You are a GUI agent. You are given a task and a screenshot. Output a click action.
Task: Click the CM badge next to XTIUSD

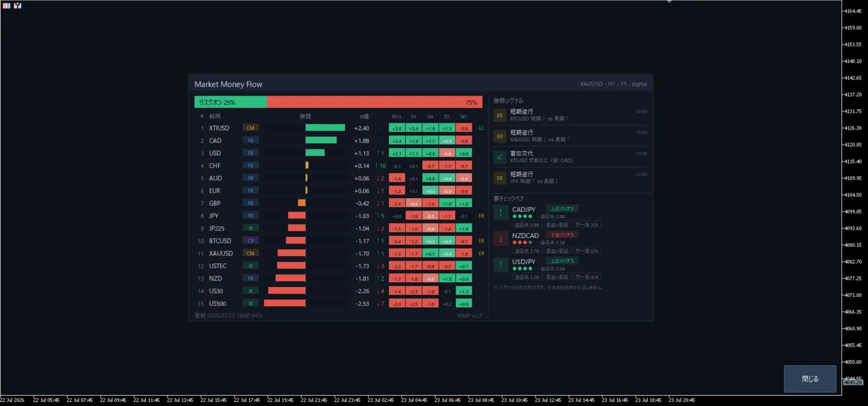click(x=250, y=128)
